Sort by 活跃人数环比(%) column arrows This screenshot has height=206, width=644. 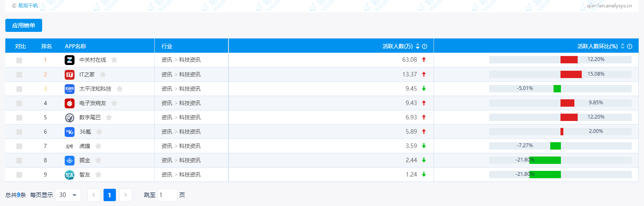click(623, 46)
